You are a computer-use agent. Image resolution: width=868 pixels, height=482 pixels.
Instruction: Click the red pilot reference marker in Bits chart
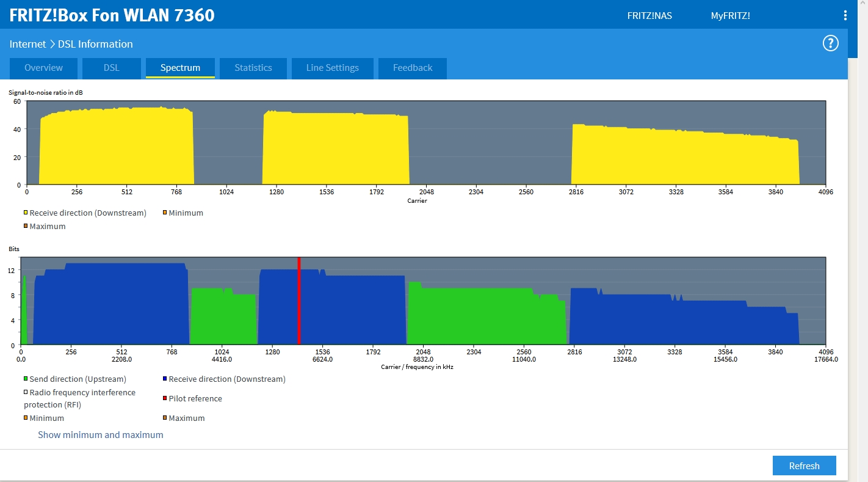pyautogui.click(x=299, y=301)
